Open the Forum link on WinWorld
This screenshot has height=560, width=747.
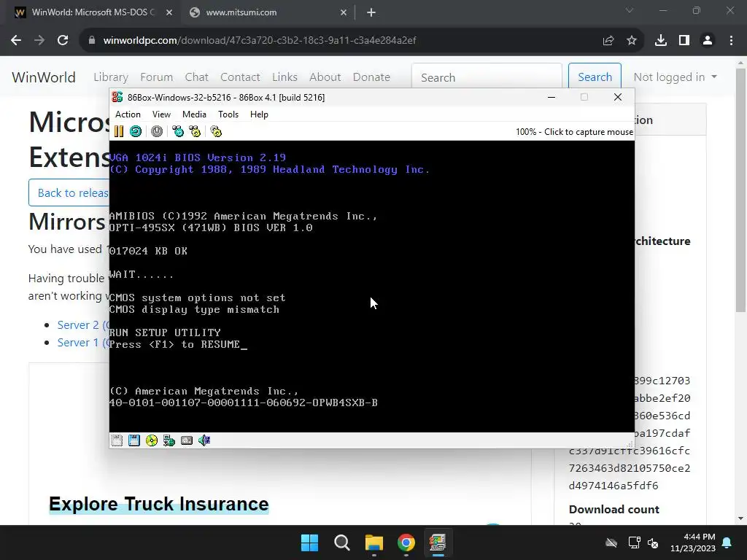pos(156,77)
